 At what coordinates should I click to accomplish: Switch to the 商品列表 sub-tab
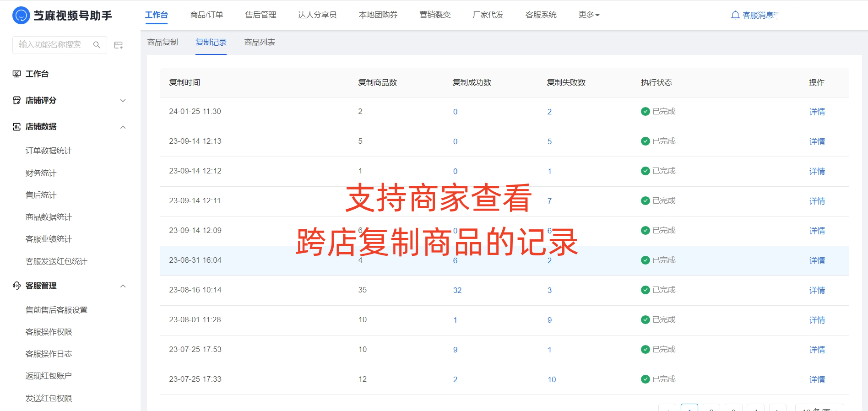260,43
